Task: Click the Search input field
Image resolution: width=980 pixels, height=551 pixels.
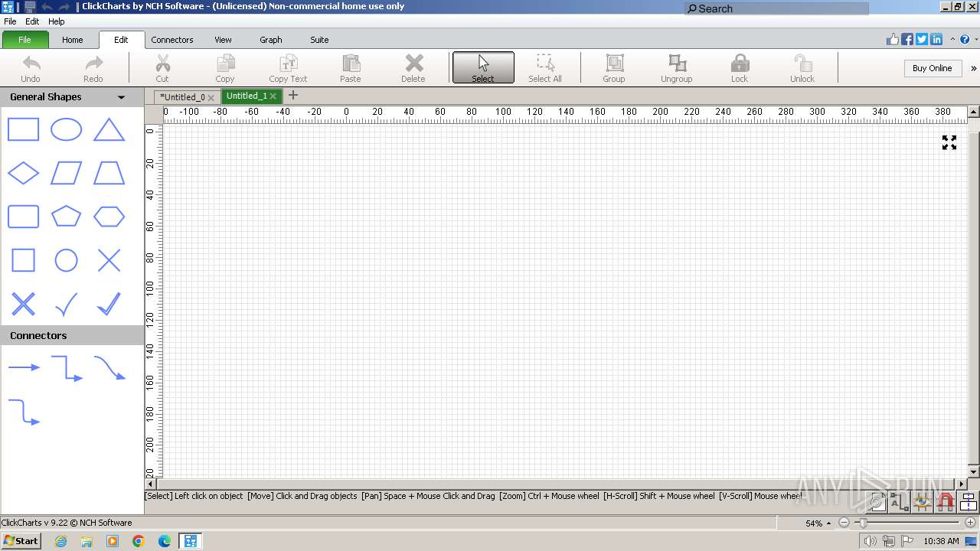Action: 776,8
